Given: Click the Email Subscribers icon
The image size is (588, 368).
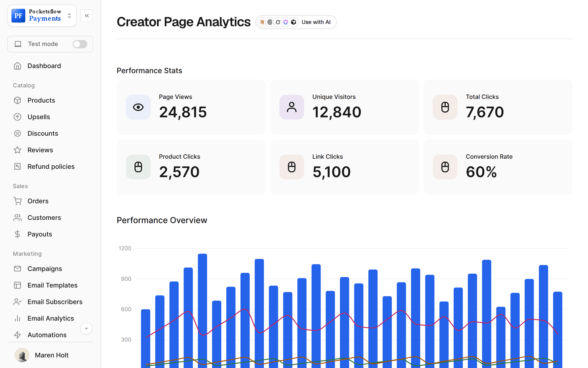Looking at the screenshot, I should 18,302.
